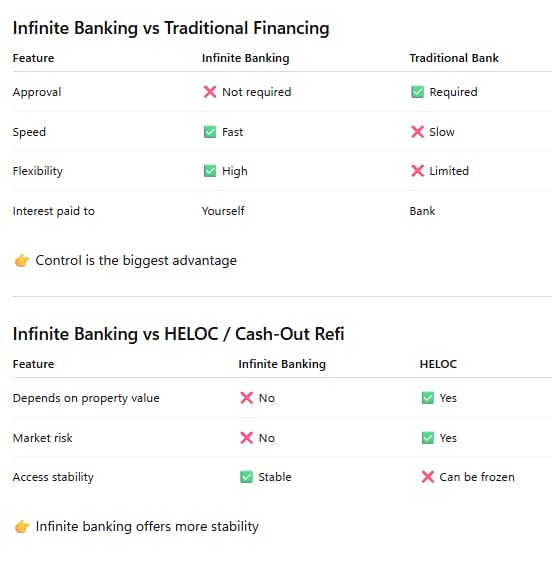The image size is (552, 562).
Task: Select the HELOC column header
Action: tap(438, 364)
